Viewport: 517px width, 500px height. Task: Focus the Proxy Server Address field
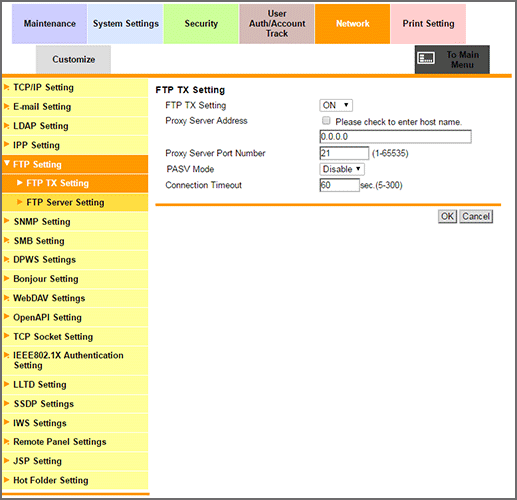pyautogui.click(x=395, y=137)
